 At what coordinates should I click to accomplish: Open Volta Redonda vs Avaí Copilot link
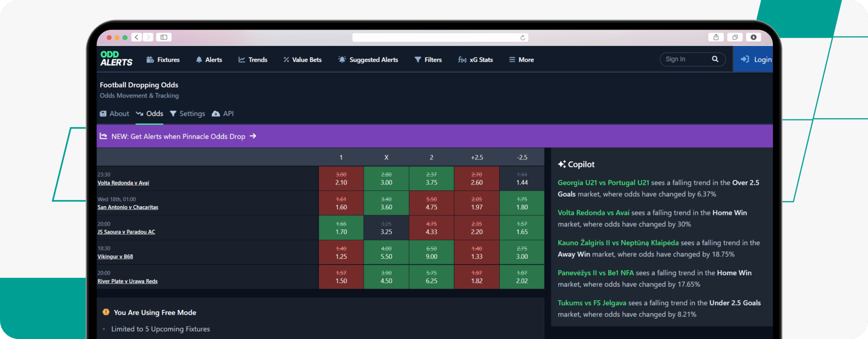click(x=594, y=212)
